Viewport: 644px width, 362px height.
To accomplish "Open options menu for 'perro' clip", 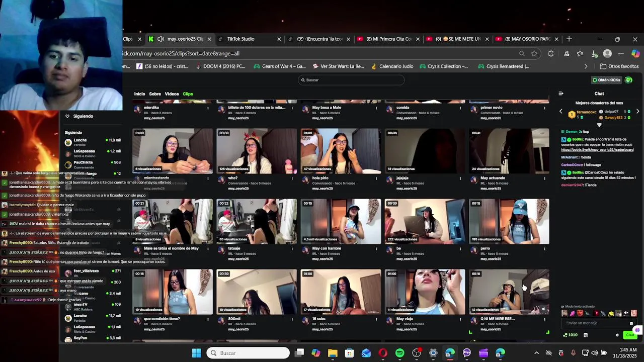I will [544, 248].
